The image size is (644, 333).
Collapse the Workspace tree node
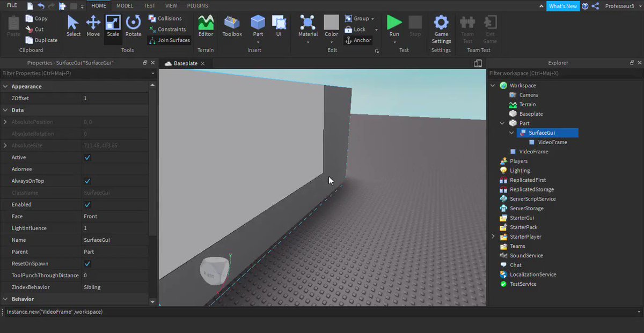493,86
